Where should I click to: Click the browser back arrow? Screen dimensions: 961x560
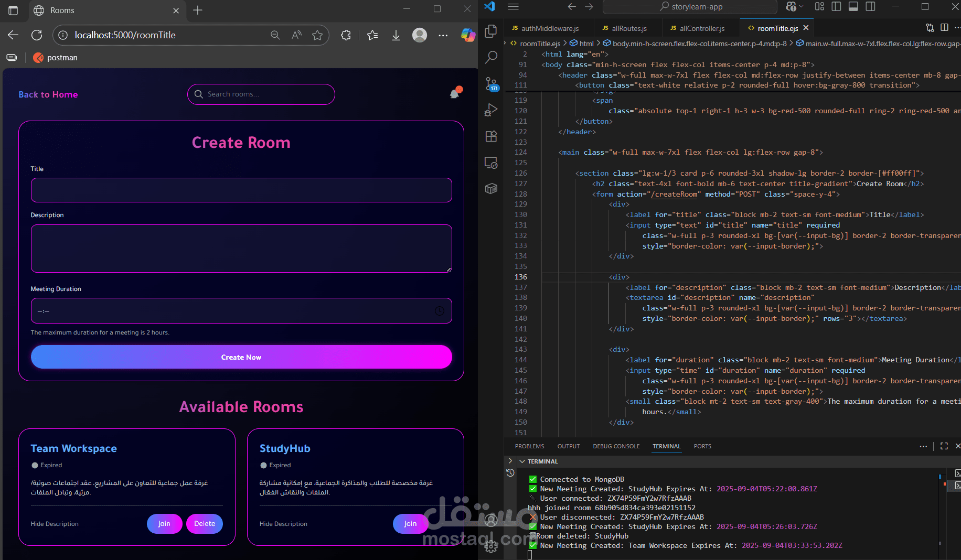(13, 35)
